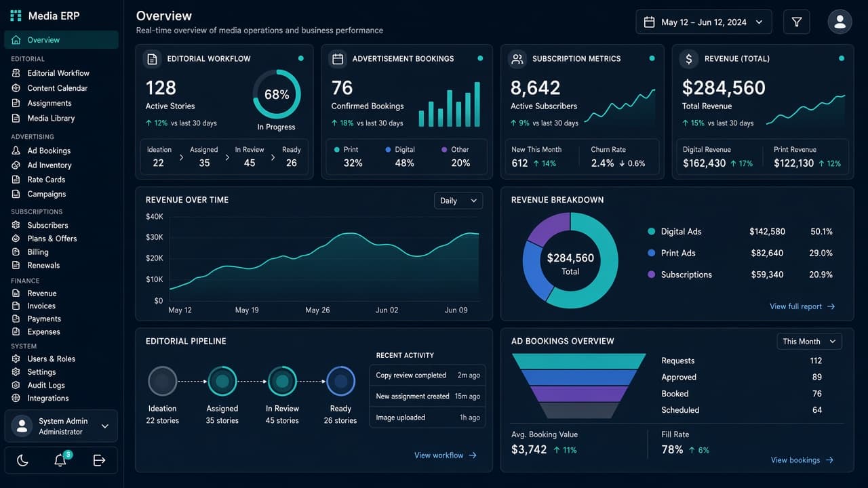This screenshot has height=488, width=868.
Task: Click the Subscription Metrics people icon
Action: (x=517, y=59)
